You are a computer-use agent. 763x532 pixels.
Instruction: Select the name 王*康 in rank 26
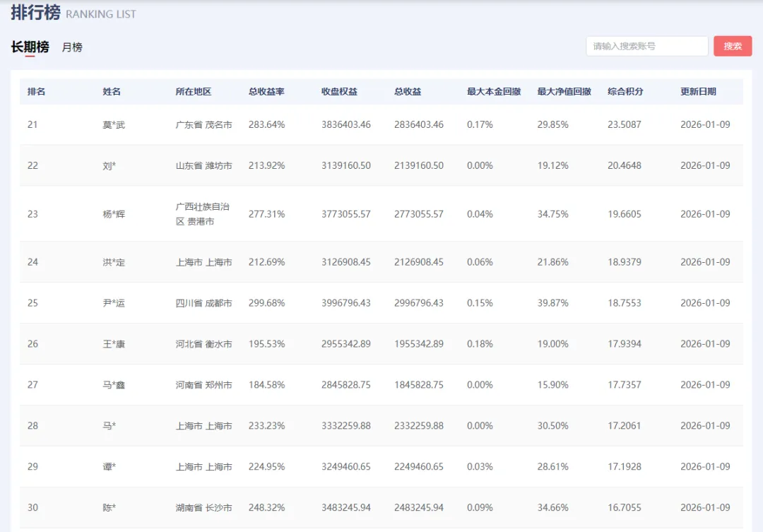pos(114,344)
